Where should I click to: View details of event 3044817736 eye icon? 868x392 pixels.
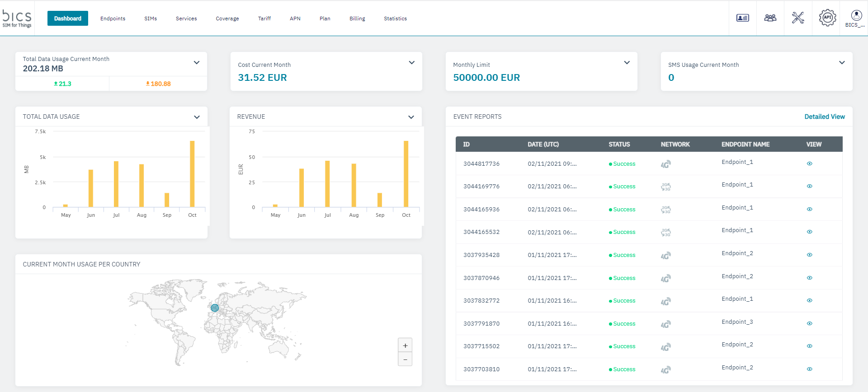(x=809, y=164)
